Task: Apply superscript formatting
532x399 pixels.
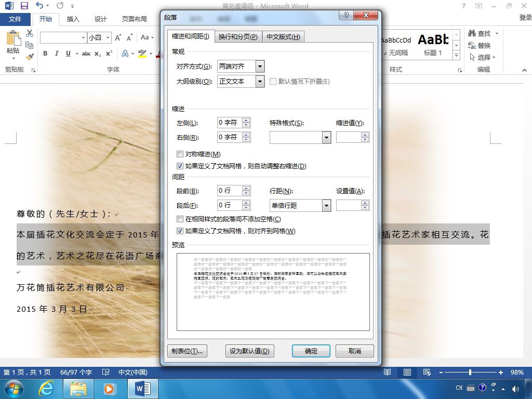Action: (109, 54)
